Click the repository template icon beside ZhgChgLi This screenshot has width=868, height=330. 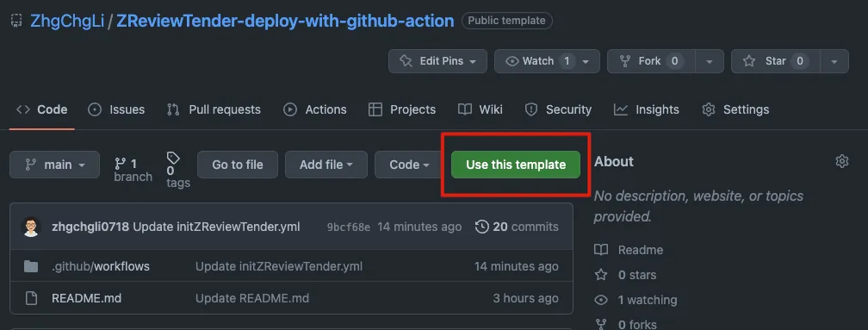pos(16,21)
